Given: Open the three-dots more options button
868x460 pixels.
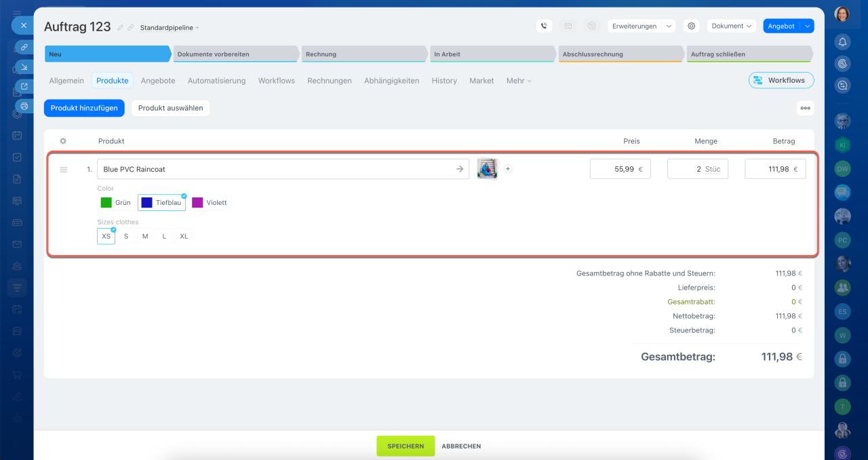Looking at the screenshot, I should 805,108.
